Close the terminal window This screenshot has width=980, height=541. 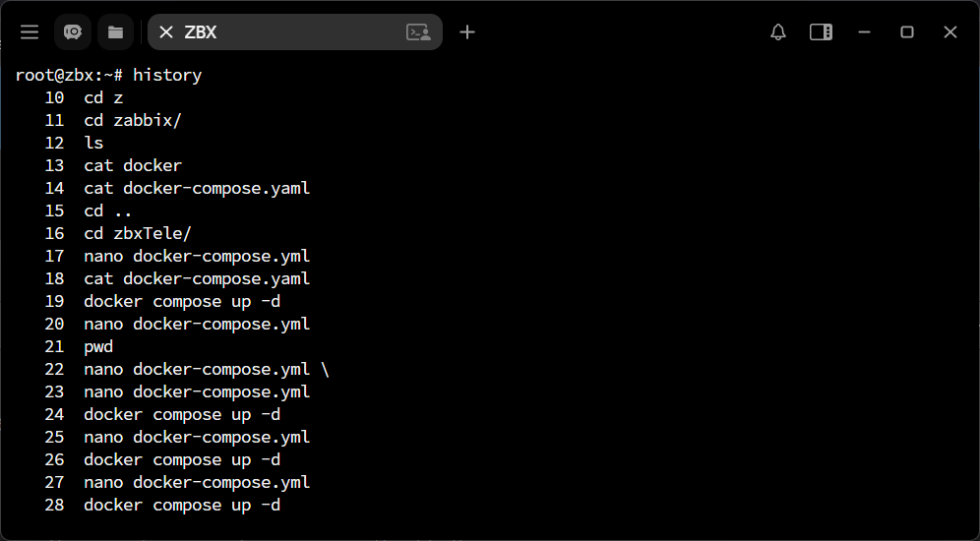point(950,32)
